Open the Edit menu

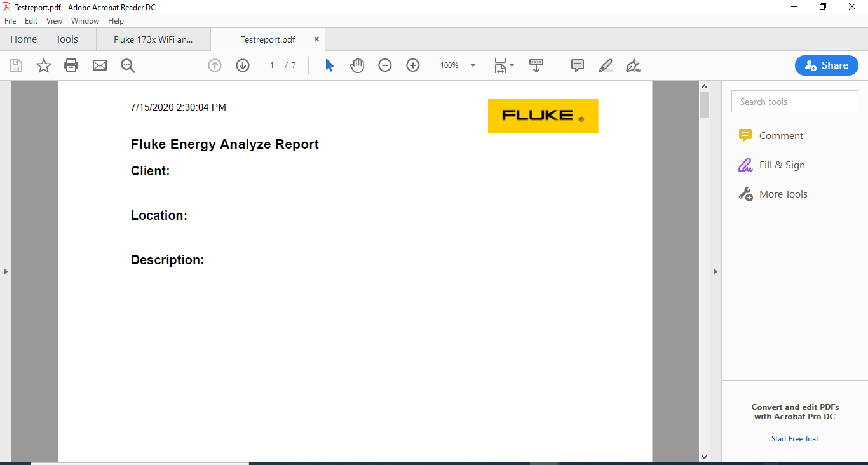31,21
